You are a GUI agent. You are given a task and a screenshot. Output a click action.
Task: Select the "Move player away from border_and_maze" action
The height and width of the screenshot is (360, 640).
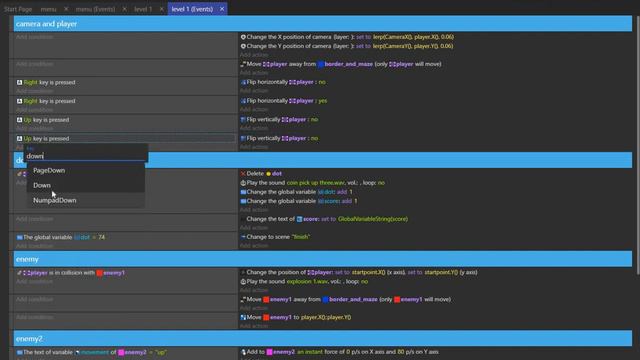point(341,64)
